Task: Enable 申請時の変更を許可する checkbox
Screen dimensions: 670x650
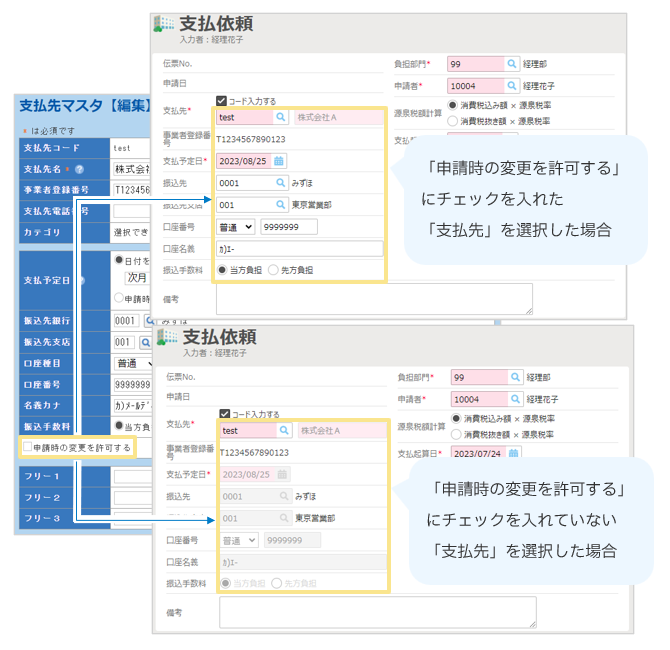Action: [x=27, y=447]
